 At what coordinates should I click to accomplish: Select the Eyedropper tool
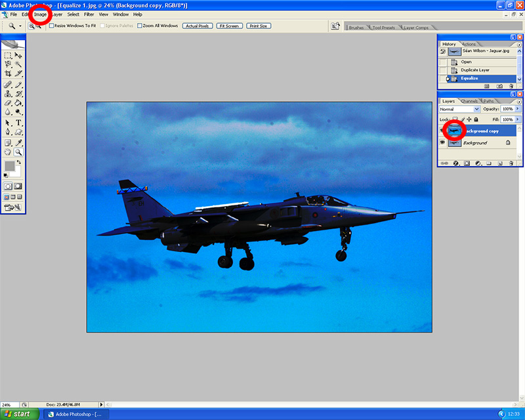pos(18,143)
